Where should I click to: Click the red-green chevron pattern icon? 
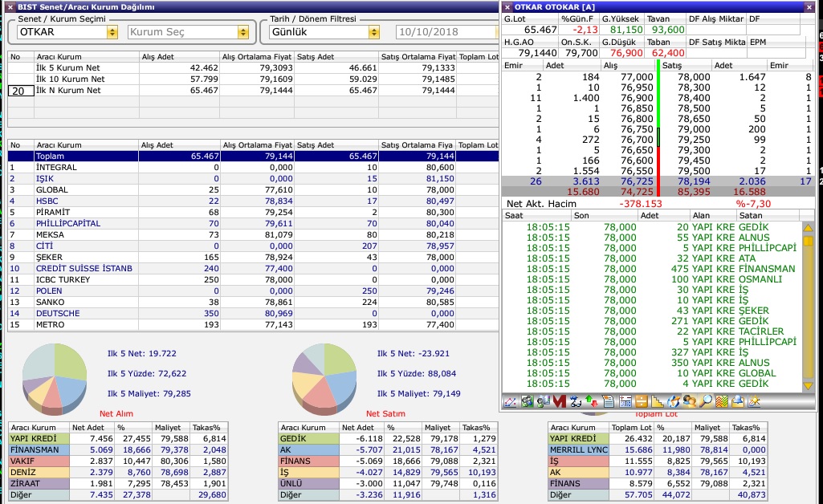[x=722, y=402]
